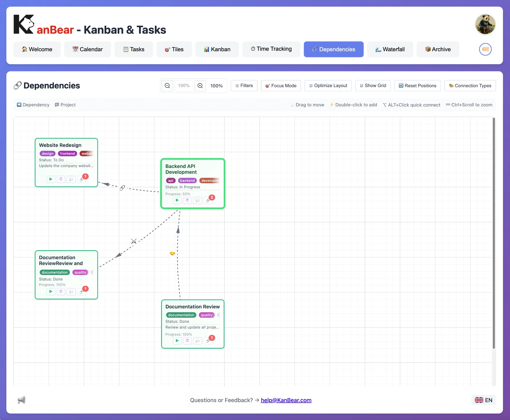Click 'Review and update all proje...' description

click(192, 327)
